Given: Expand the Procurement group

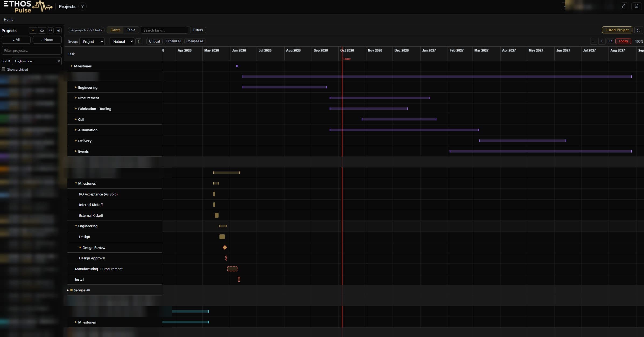Looking at the screenshot, I should point(76,98).
